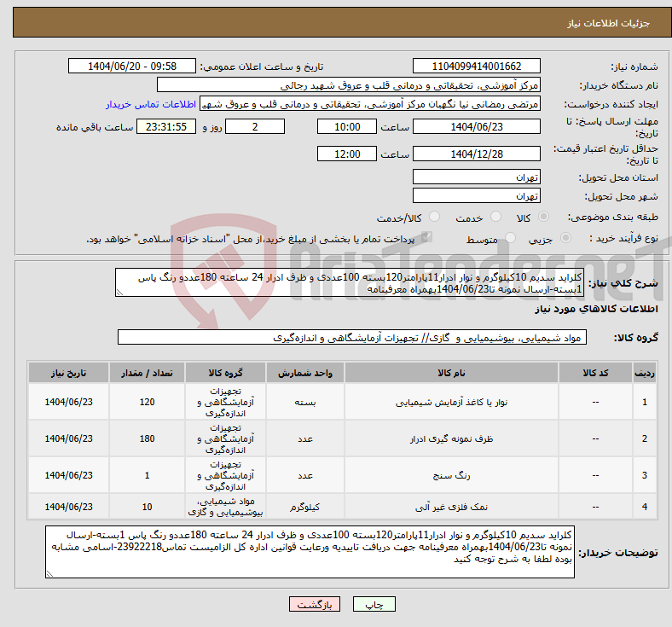672x627 pixels.
Task: Select the کالا/خدمت radio button
Action: coord(435,217)
